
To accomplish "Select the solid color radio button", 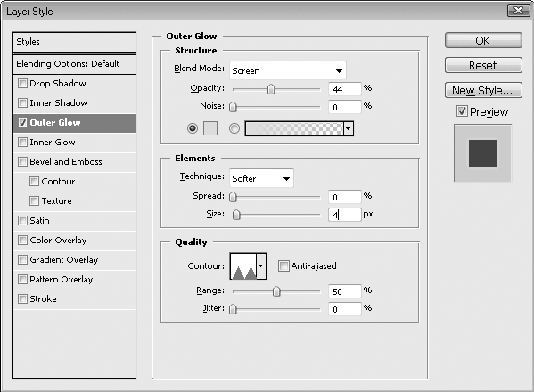I will tap(193, 128).
